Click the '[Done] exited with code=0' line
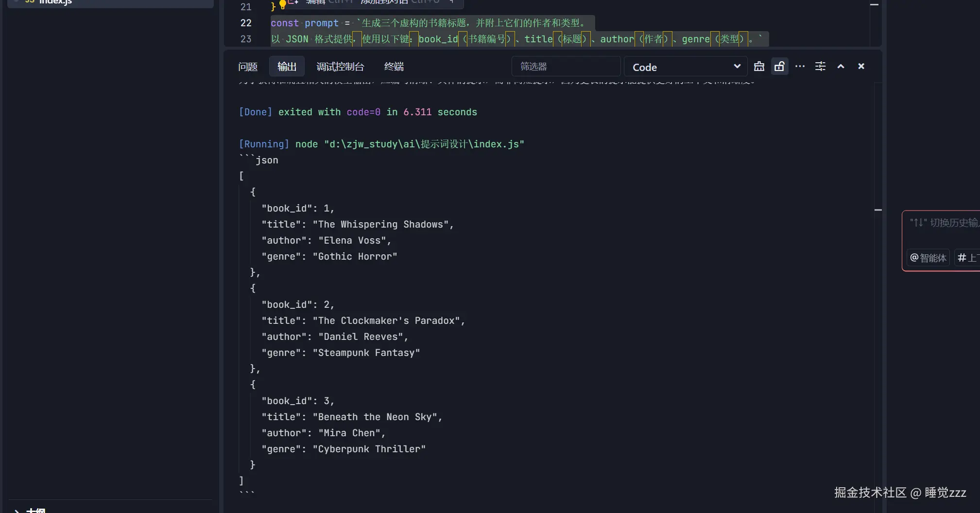The height and width of the screenshot is (513, 980). [x=358, y=112]
